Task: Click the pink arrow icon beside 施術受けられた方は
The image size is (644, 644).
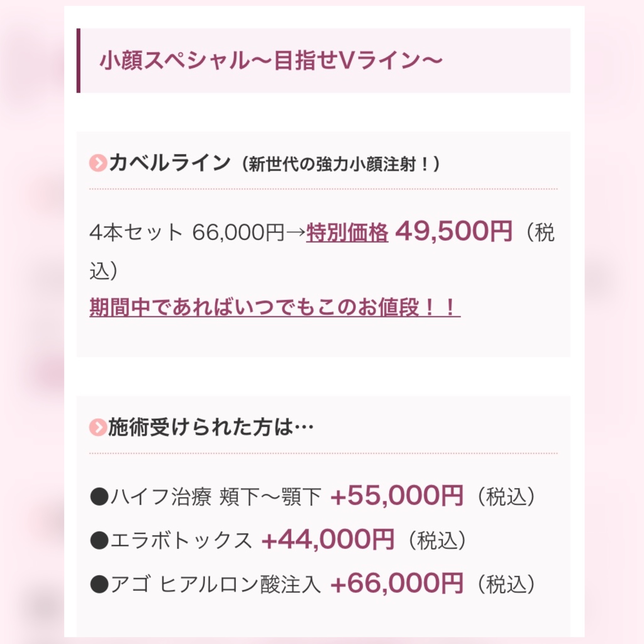Action: click(x=98, y=428)
